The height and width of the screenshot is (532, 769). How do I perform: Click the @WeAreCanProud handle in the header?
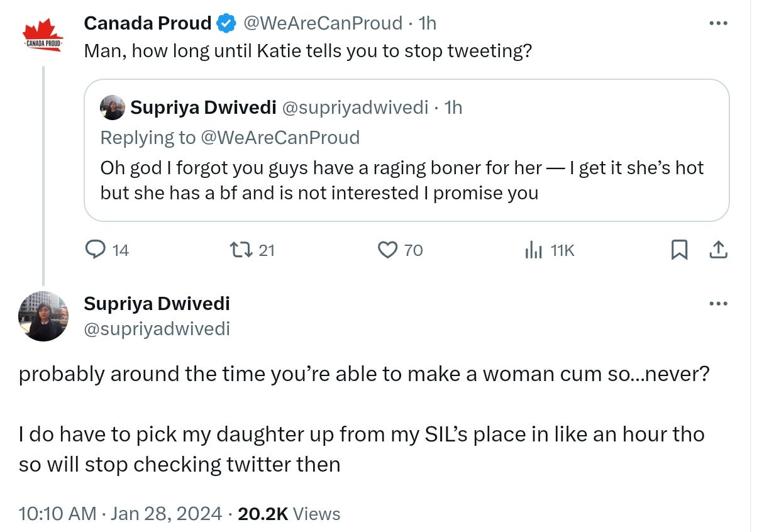pyautogui.click(x=323, y=24)
